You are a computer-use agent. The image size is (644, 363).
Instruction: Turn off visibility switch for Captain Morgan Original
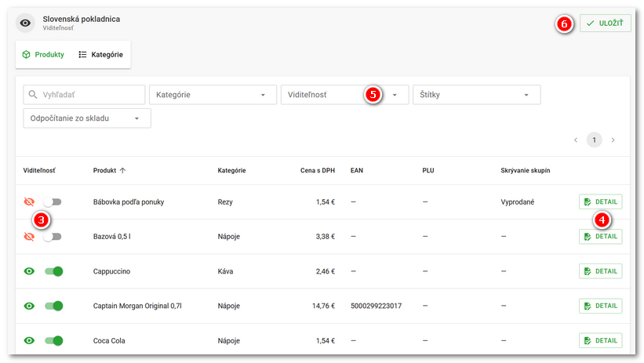click(x=54, y=306)
